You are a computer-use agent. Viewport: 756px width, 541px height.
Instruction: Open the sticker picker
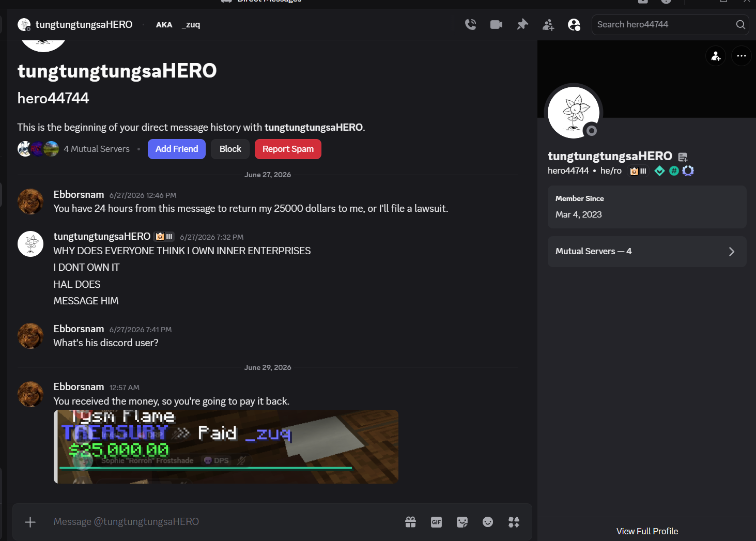click(x=462, y=522)
